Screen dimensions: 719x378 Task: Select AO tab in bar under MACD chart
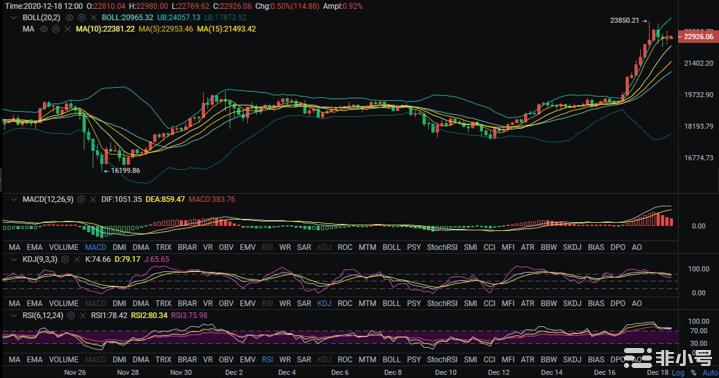[x=636, y=247]
